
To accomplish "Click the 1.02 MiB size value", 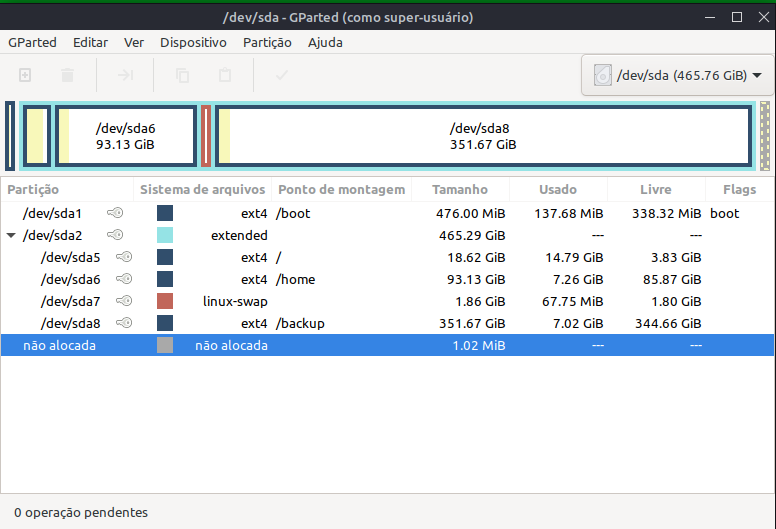I will [479, 345].
